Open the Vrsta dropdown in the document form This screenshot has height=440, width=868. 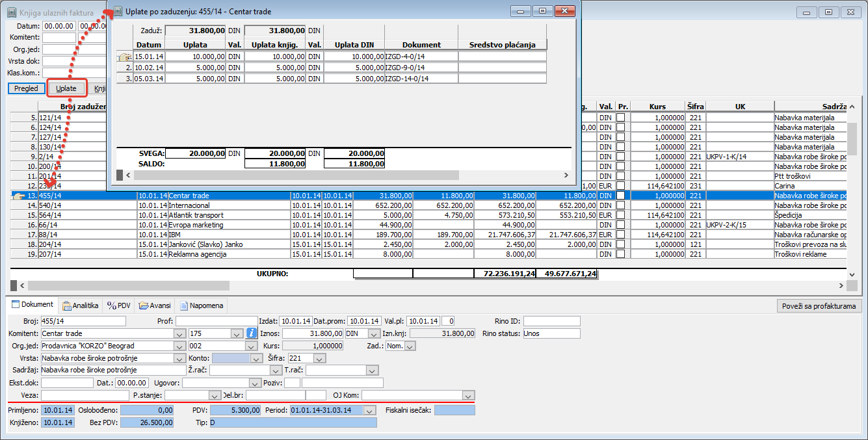tap(180, 358)
